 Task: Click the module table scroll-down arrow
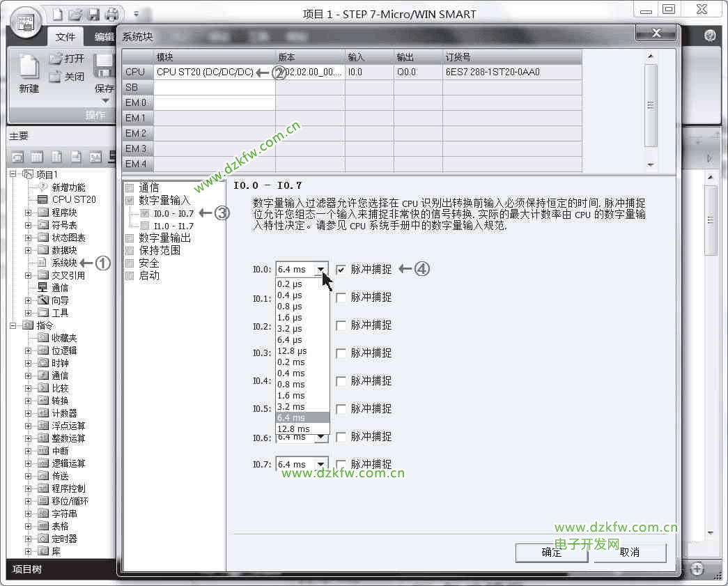tap(651, 164)
